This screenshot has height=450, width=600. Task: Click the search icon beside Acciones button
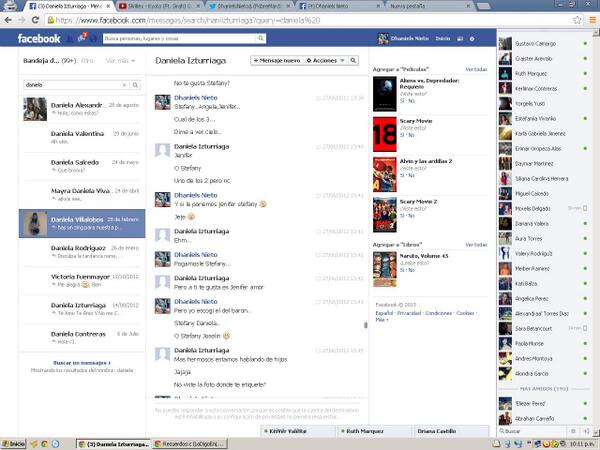coord(353,60)
